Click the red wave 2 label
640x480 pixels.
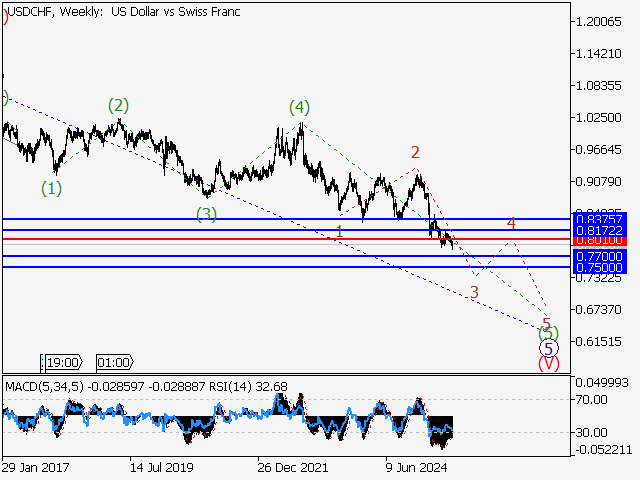pos(414,153)
